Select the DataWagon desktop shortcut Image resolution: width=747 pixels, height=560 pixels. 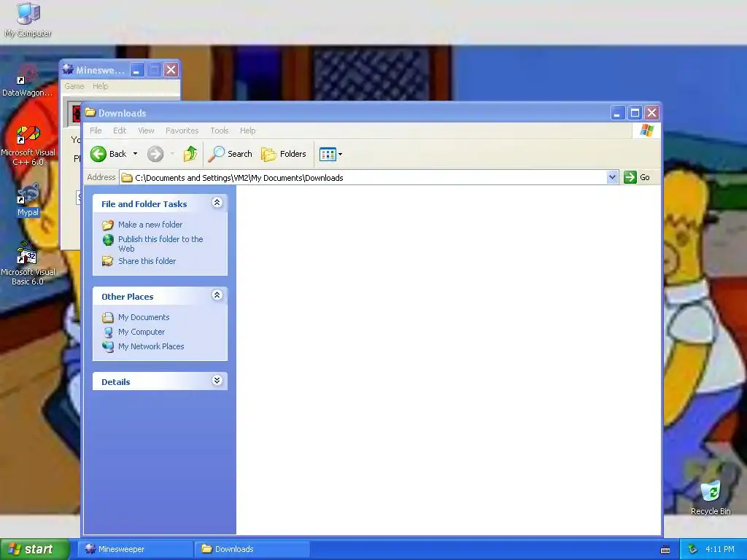pos(27,80)
